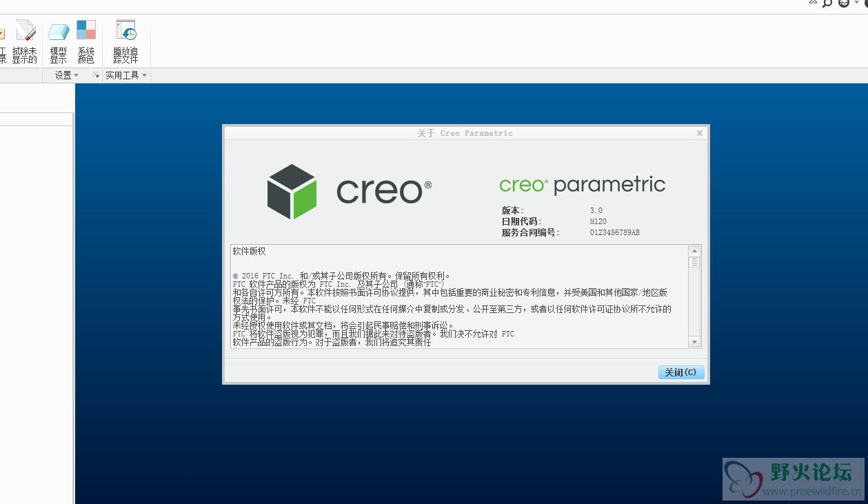Click the version value 3.0
868x504 pixels.
(596, 210)
